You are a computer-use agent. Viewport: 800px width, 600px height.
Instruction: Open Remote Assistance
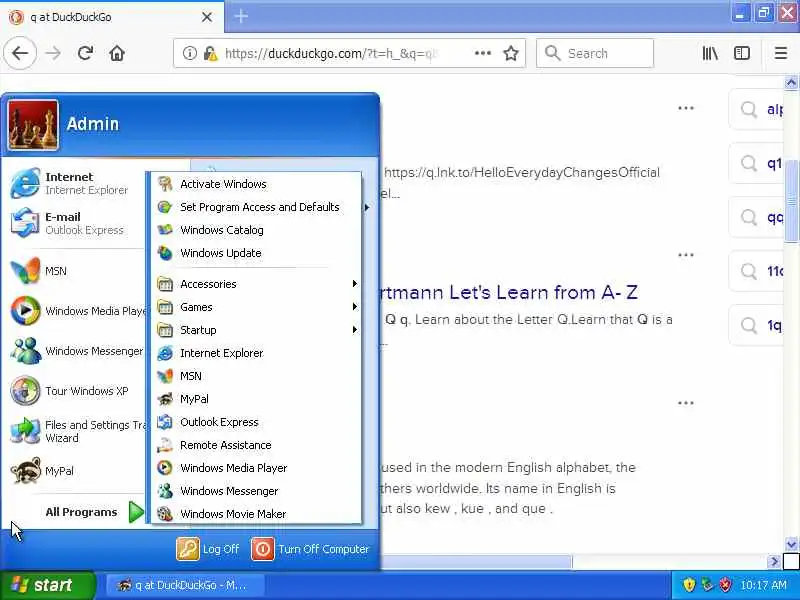[256, 445]
